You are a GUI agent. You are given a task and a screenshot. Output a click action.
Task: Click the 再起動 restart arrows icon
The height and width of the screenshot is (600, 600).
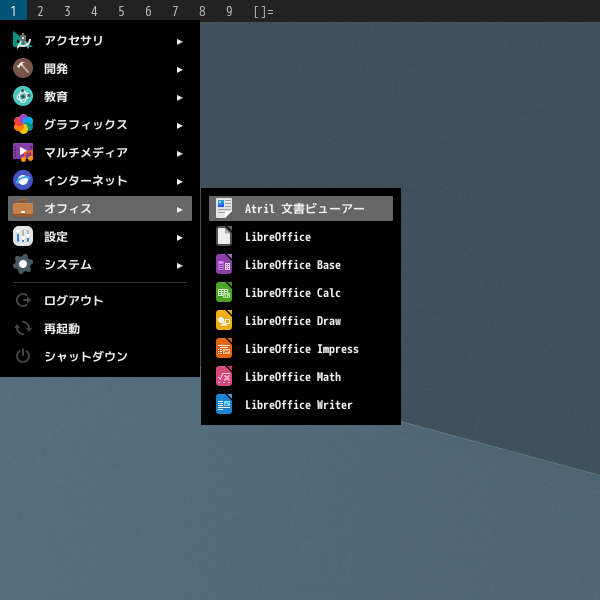click(23, 328)
